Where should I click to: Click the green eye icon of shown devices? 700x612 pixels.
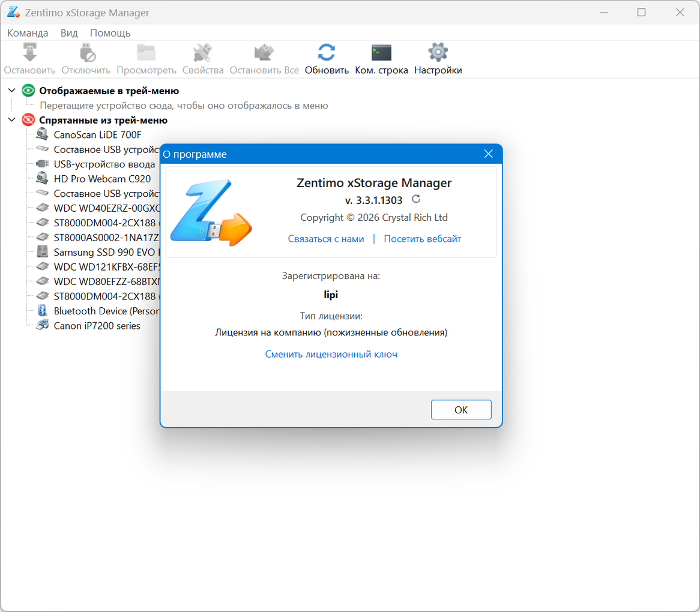tap(28, 91)
